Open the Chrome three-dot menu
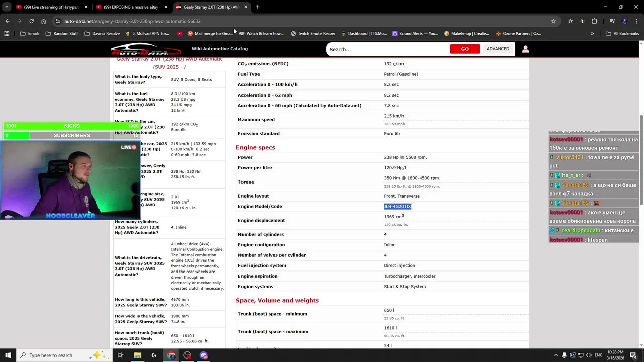Image resolution: width=644 pixels, height=362 pixels. [x=636, y=21]
